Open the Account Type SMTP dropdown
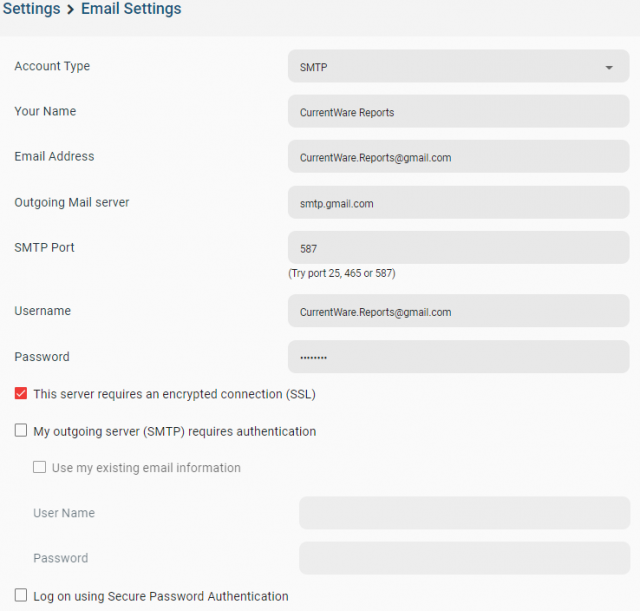 point(458,66)
